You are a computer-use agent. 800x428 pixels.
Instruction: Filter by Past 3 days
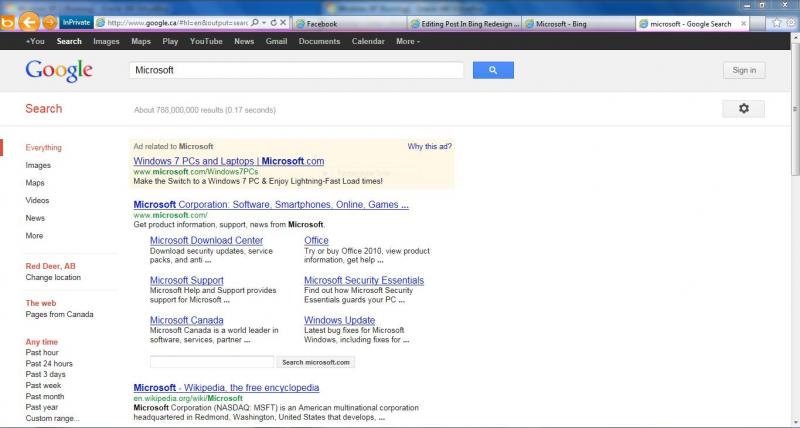point(45,374)
